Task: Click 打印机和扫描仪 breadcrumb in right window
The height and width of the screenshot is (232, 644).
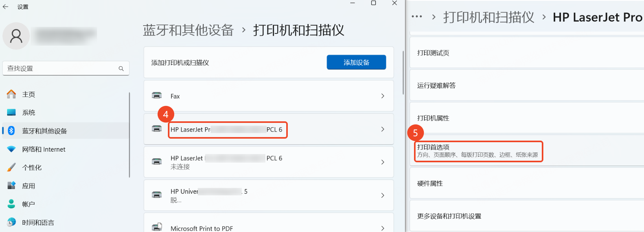Action: [489, 17]
